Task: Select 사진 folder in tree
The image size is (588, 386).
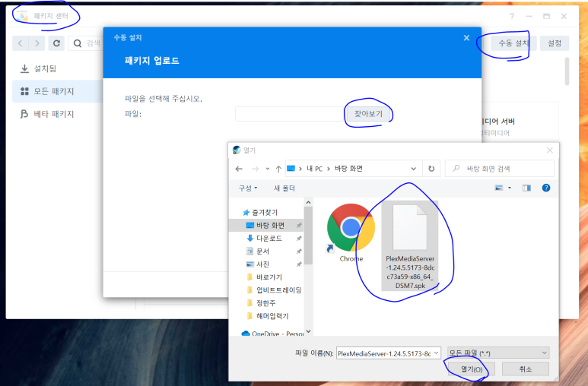Action: coord(258,264)
